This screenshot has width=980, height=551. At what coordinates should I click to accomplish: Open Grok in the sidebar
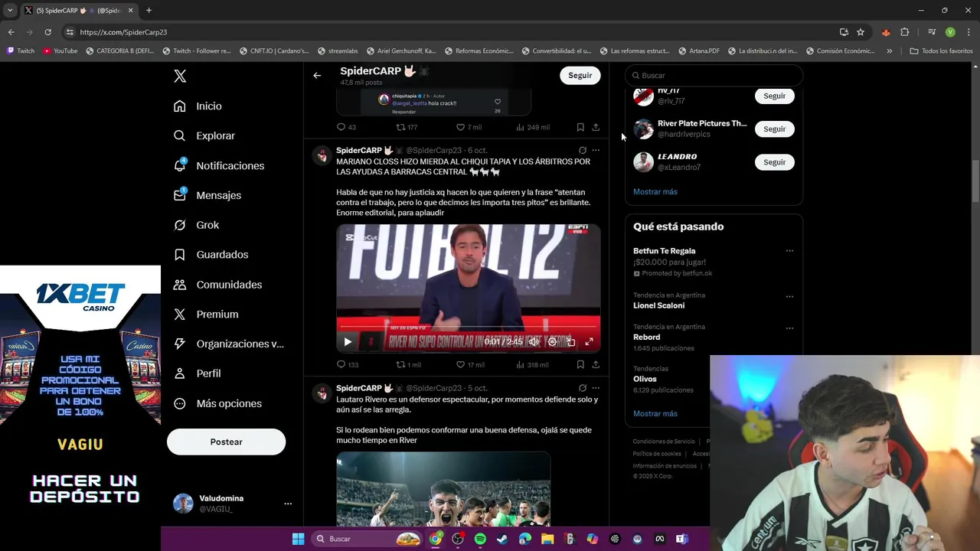[197, 225]
